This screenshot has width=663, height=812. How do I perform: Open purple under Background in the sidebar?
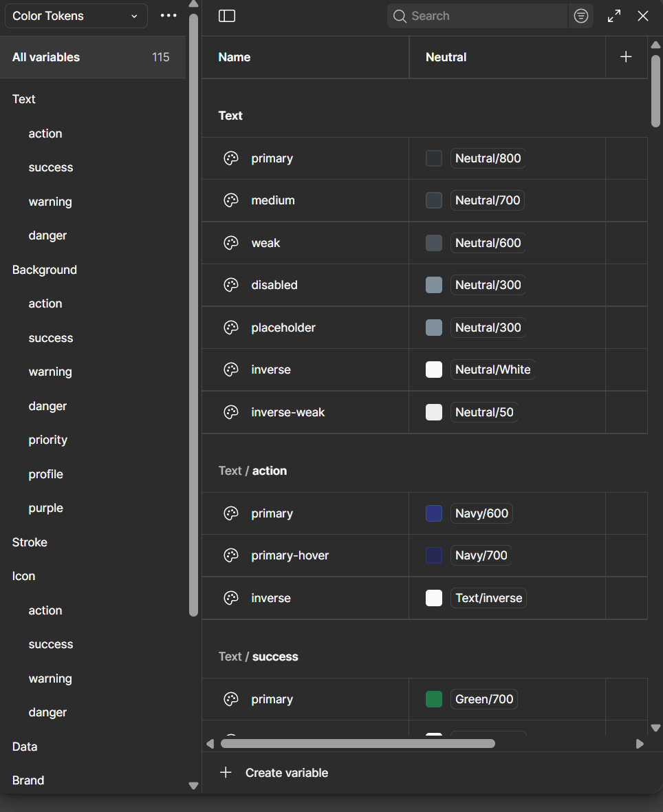(46, 508)
